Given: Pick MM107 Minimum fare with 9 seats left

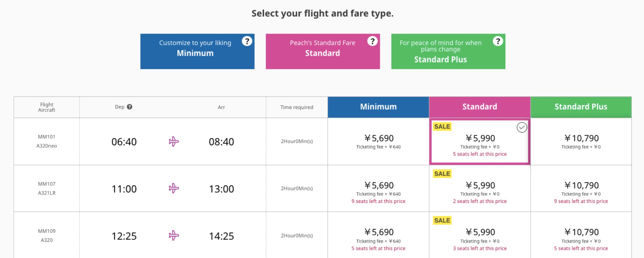Looking at the screenshot, I should 378,189.
